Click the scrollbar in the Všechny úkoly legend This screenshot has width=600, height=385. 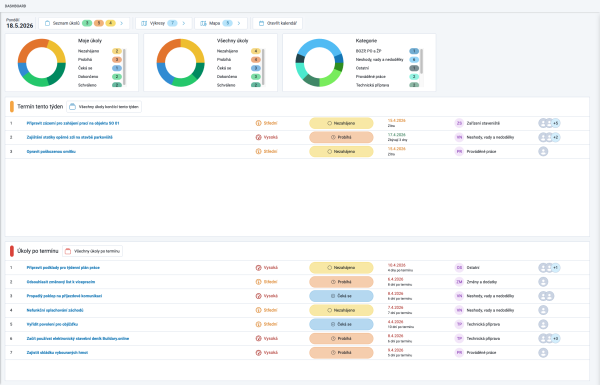[263, 67]
